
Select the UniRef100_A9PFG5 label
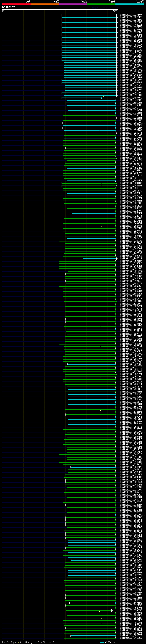131,98
